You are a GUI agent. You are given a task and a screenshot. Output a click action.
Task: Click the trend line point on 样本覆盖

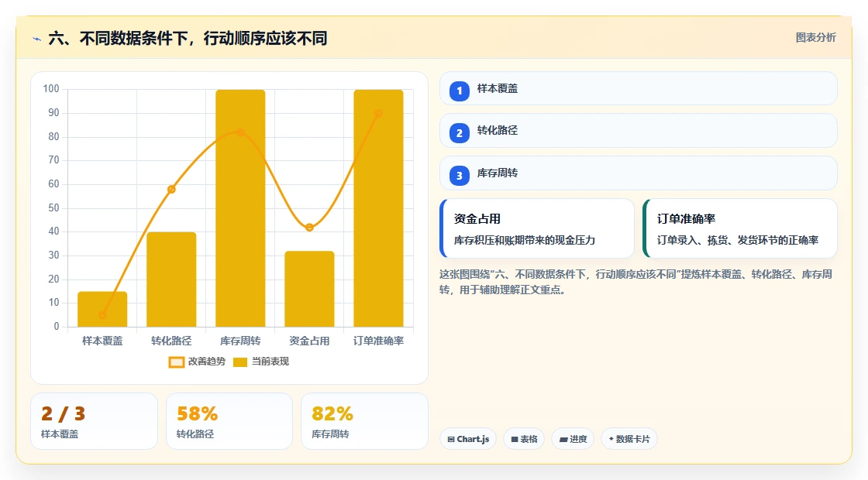[x=102, y=315]
